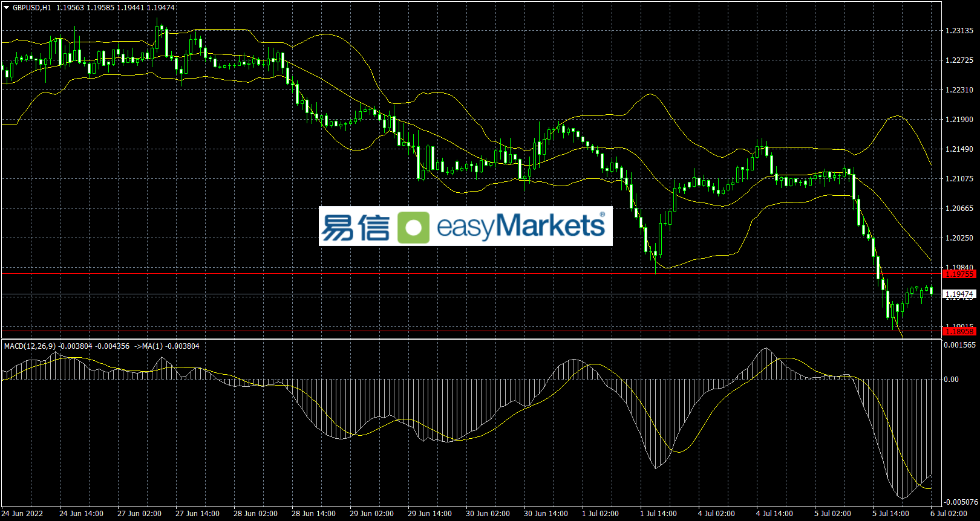Select the 1.20665 price scale value

click(x=959, y=209)
